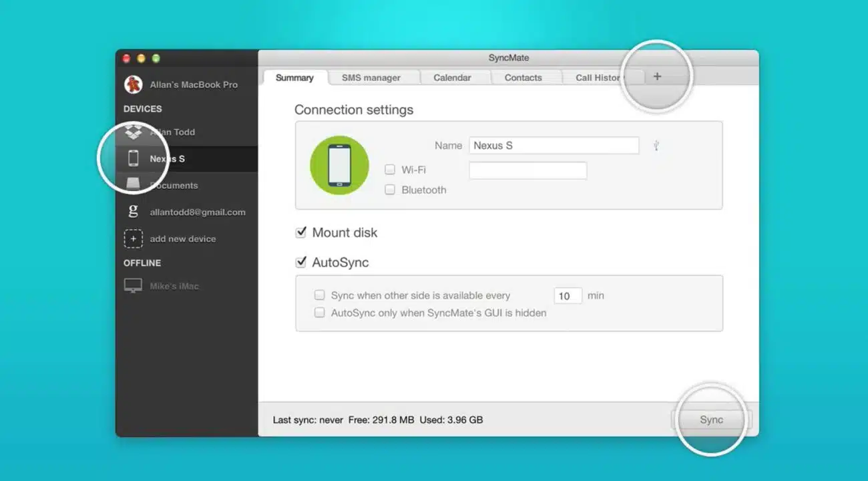Click the dashed plus icon for add new device
Screen dimensions: 868x481
(134, 238)
